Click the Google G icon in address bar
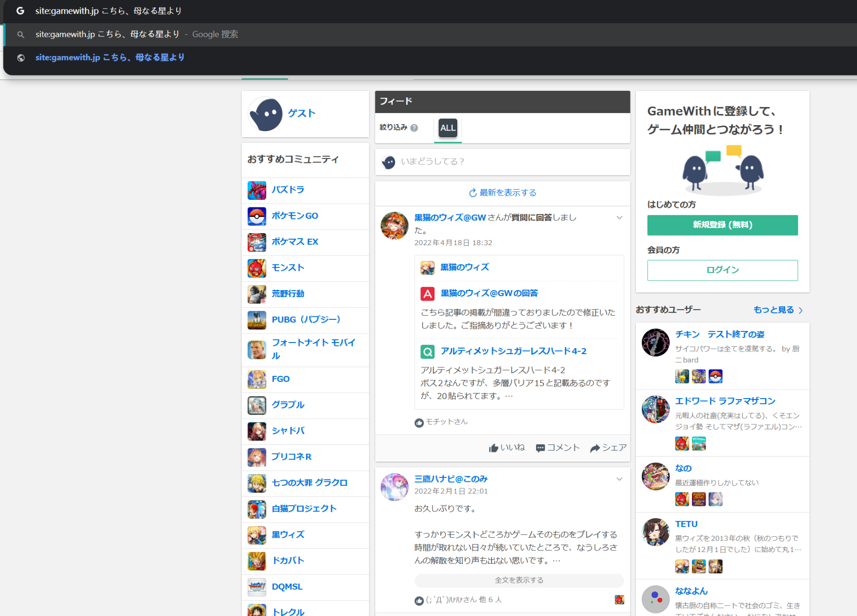Screen dimensions: 857x616 (x=20, y=11)
